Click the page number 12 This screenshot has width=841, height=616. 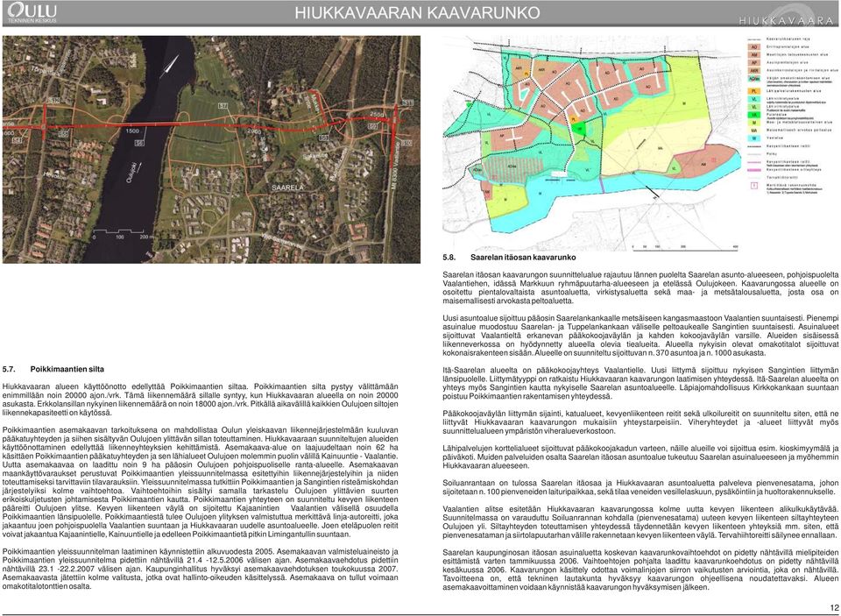coord(834,608)
